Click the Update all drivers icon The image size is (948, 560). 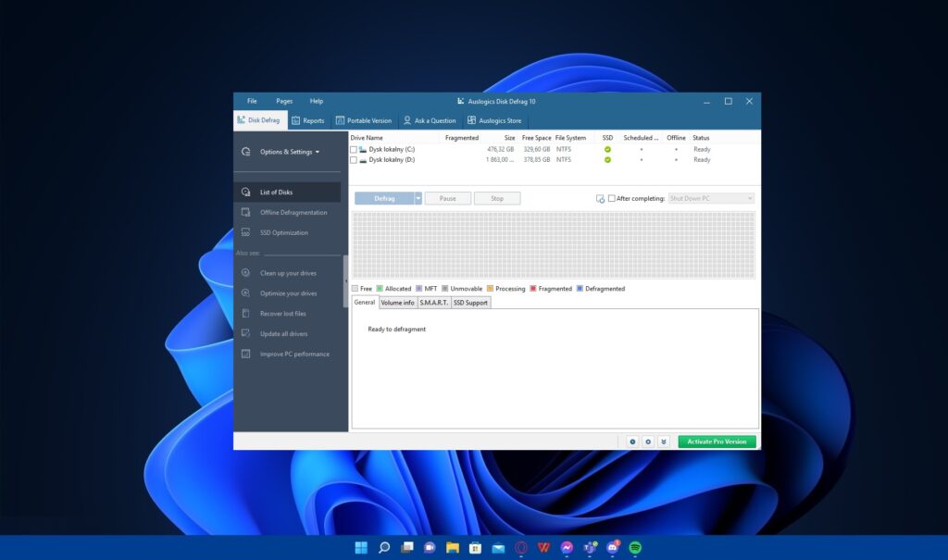pos(246,333)
